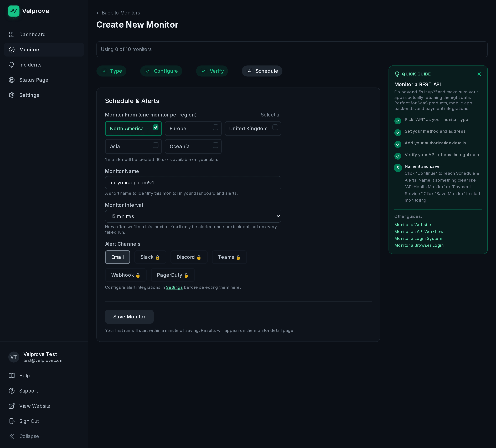Click Select all regions
The image size is (496, 448).
271,115
